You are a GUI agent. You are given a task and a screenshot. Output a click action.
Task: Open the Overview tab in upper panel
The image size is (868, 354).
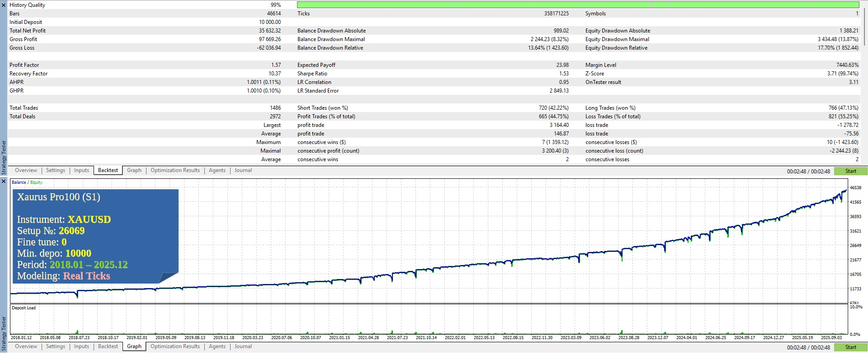point(26,170)
